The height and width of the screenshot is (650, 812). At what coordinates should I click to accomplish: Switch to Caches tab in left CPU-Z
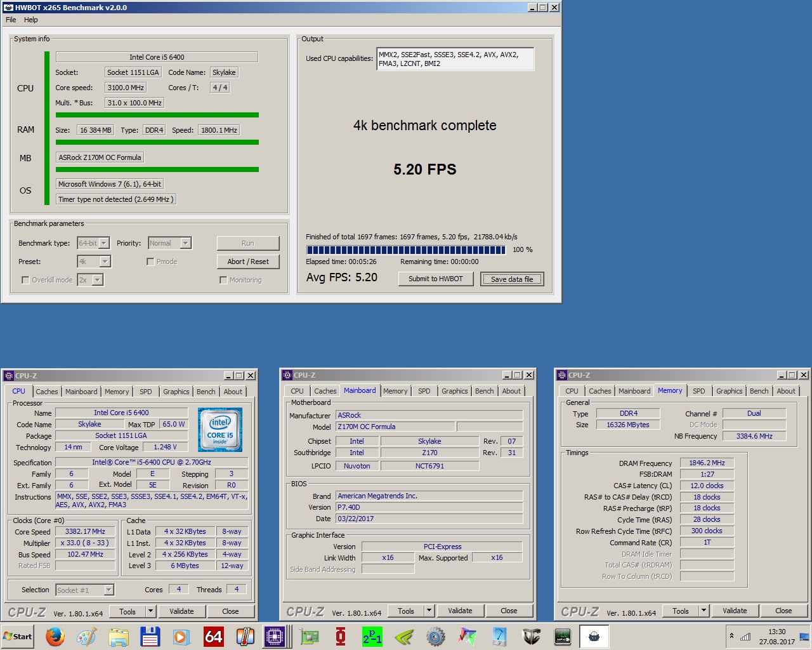point(47,392)
